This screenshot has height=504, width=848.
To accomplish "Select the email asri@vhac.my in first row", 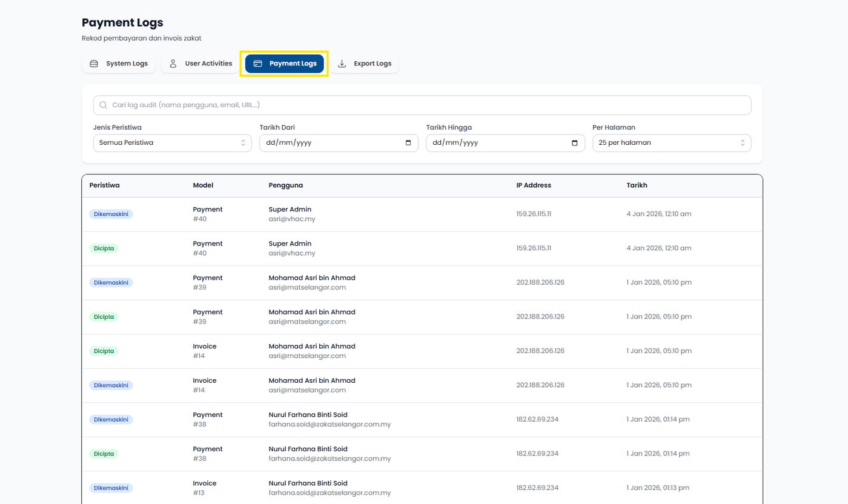I will (x=292, y=219).
